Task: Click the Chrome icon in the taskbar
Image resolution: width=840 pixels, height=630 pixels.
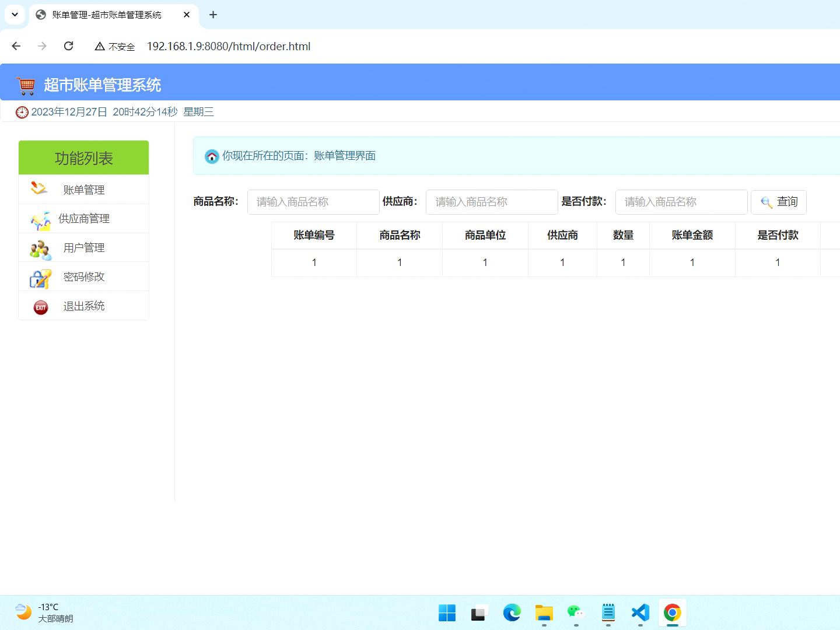Action: 672,612
